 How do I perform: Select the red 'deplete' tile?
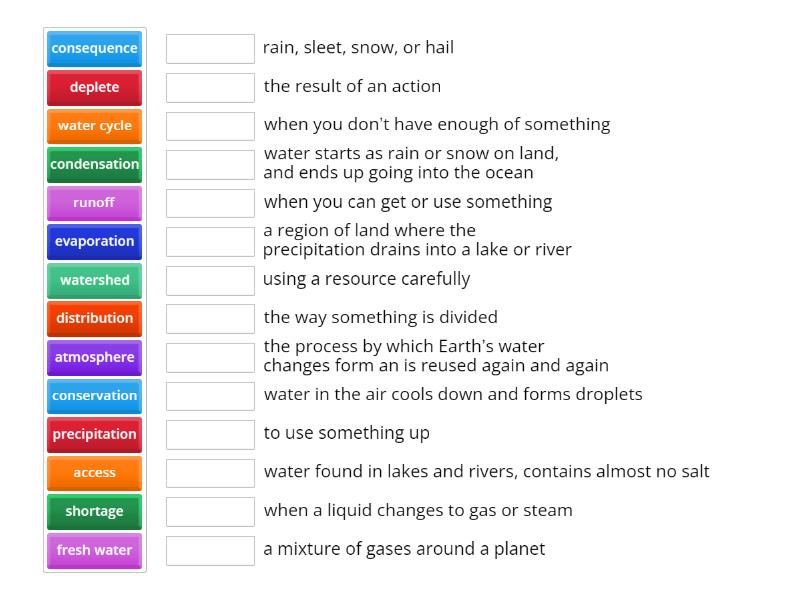(94, 87)
